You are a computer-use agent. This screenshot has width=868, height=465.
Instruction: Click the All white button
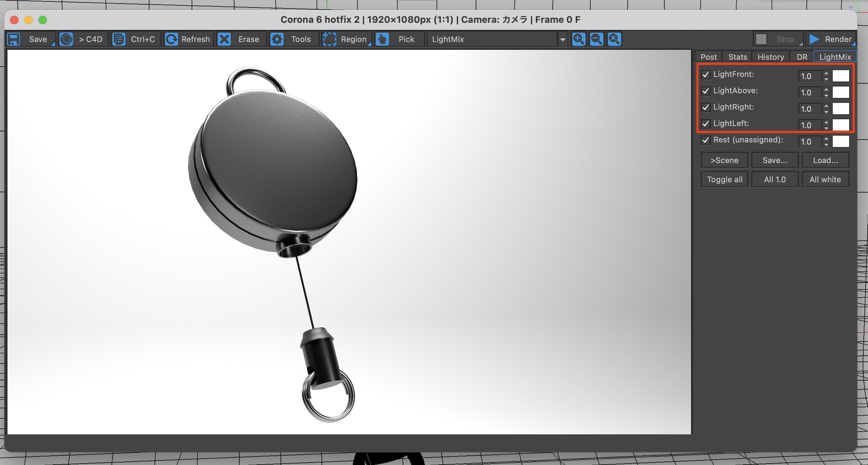click(x=825, y=179)
